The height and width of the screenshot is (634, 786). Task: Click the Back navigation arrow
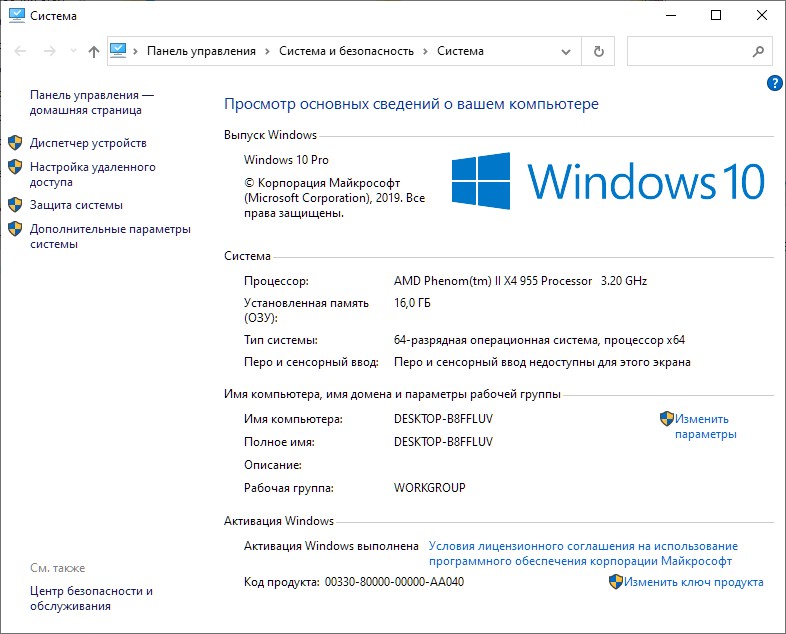20,51
